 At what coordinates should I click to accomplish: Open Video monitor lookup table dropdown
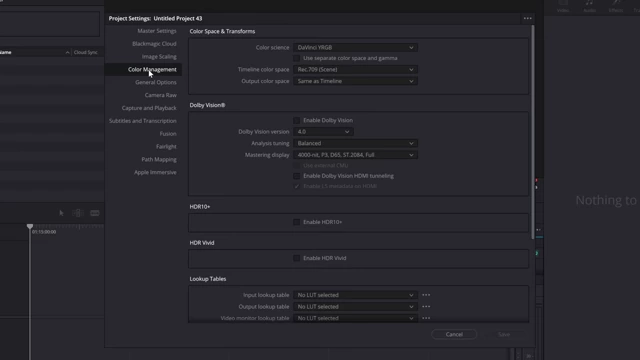(355, 318)
